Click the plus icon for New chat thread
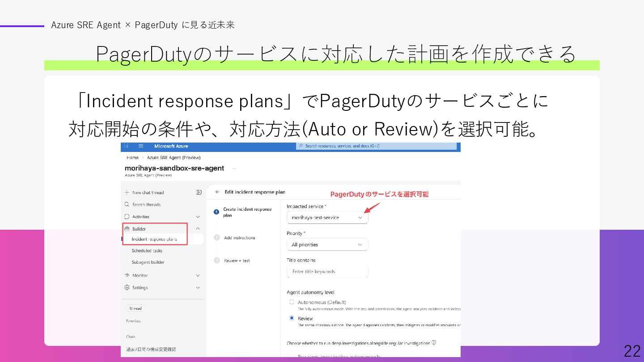 (x=127, y=193)
